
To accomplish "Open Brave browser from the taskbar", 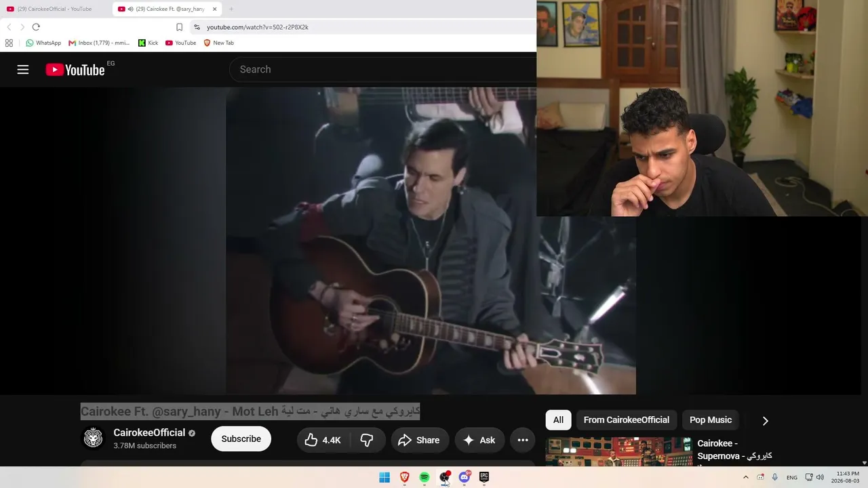I will click(405, 477).
